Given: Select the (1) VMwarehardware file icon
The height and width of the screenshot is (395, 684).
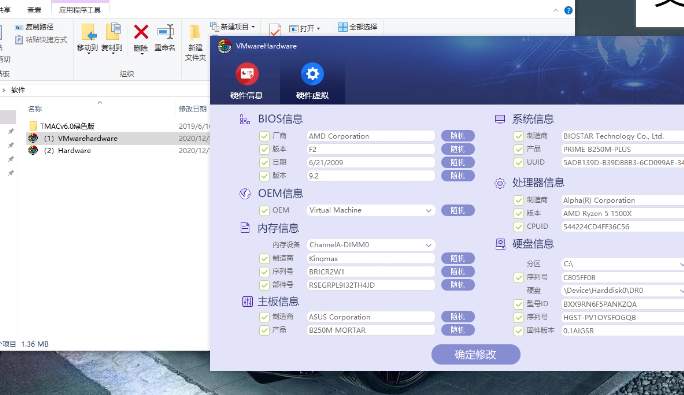Looking at the screenshot, I should [33, 138].
